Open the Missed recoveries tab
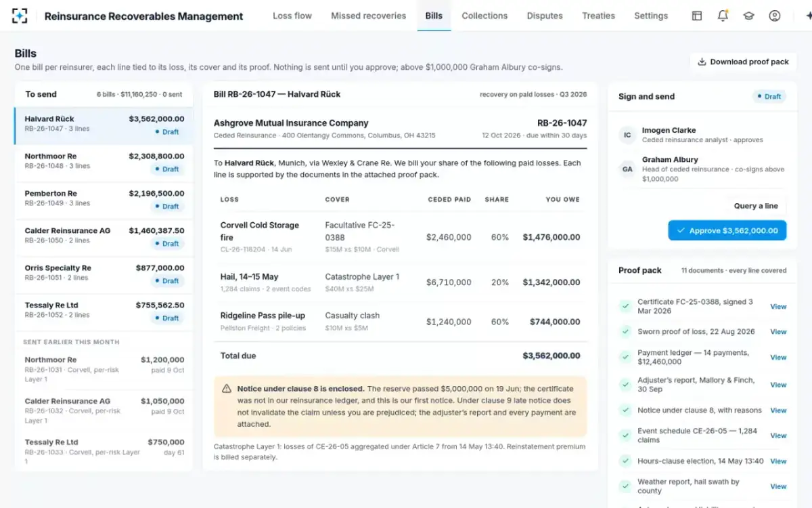Viewport: 812px width, 508px height. 369,16
